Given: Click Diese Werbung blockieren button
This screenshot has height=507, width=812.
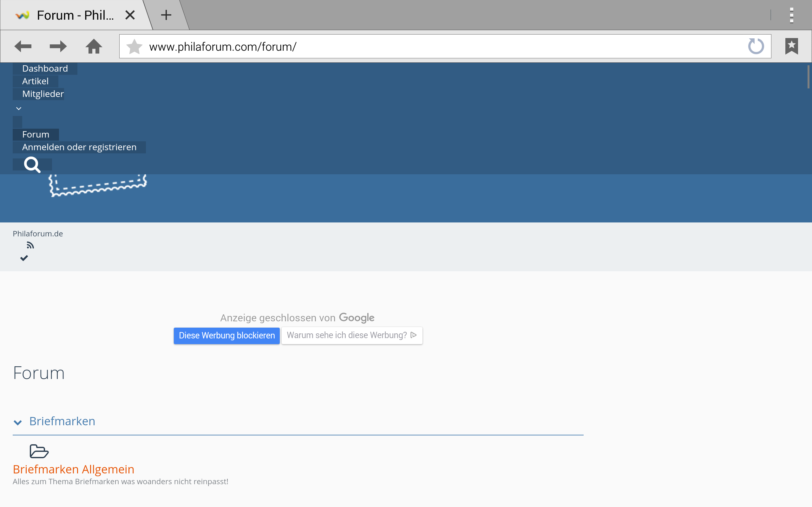Looking at the screenshot, I should point(226,335).
